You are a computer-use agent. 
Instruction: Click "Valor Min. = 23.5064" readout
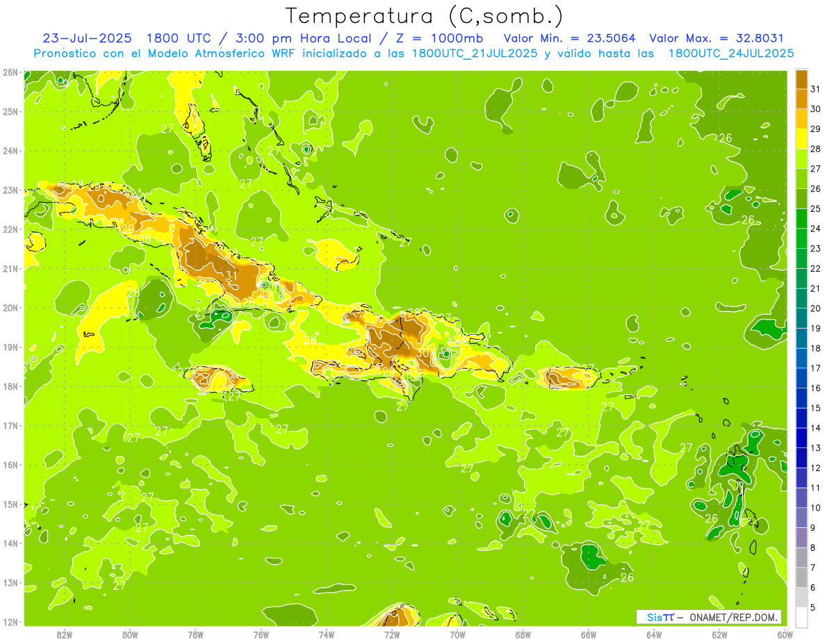coord(569,38)
